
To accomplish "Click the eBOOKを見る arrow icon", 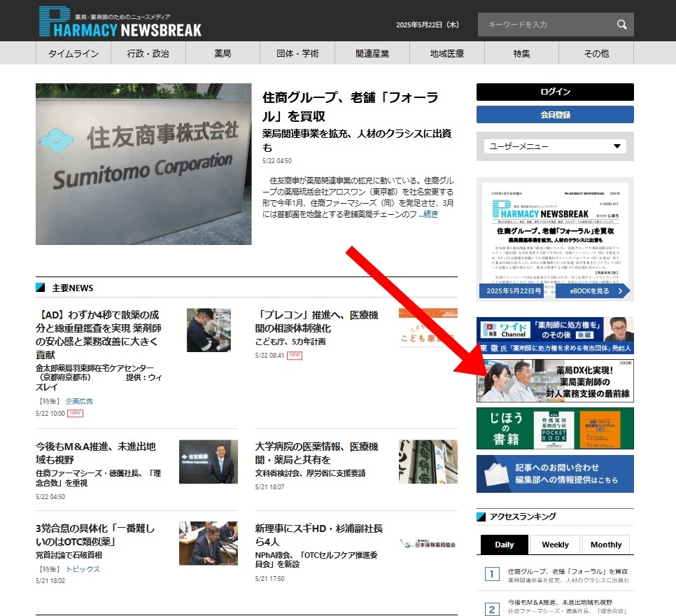I will tap(621, 291).
